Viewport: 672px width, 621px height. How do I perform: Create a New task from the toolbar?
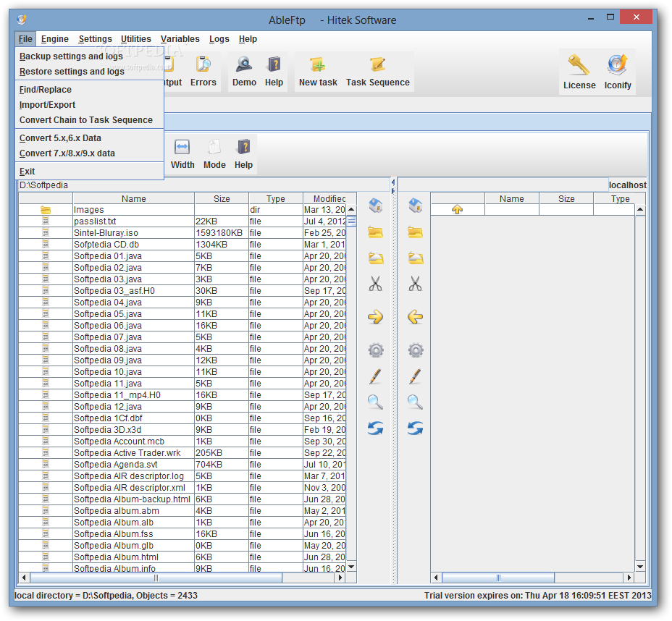point(318,72)
